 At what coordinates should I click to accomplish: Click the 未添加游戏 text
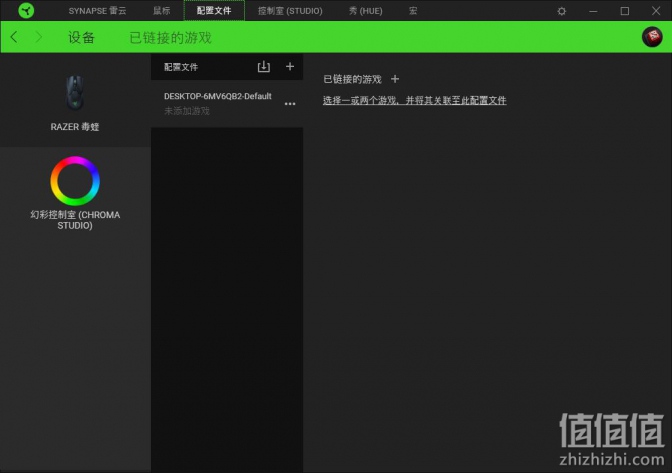(187, 111)
